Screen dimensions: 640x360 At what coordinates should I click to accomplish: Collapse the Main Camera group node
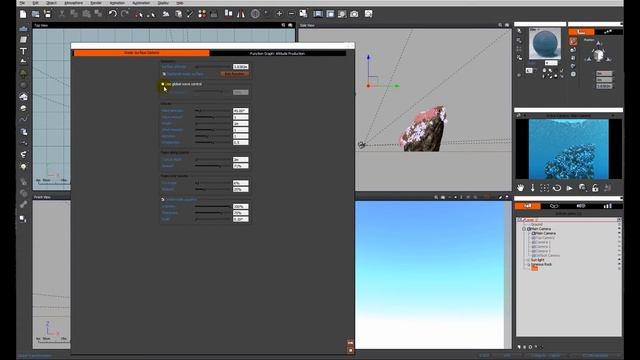[x=524, y=229]
